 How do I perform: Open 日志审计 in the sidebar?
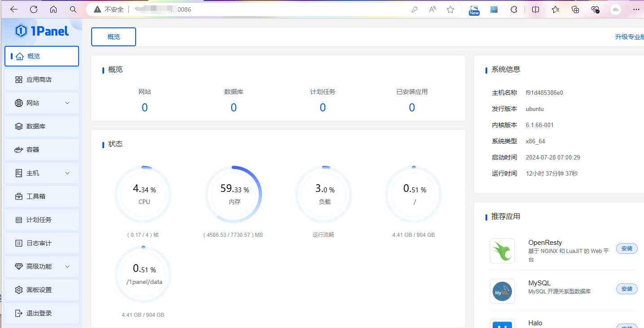[x=42, y=243]
